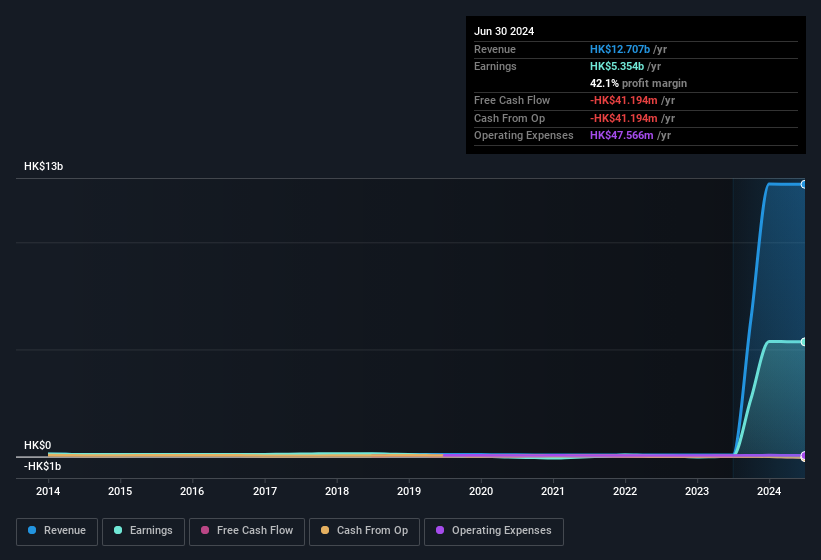Click the Earnings tooltip row label
The height and width of the screenshot is (560, 821).
coord(495,66)
